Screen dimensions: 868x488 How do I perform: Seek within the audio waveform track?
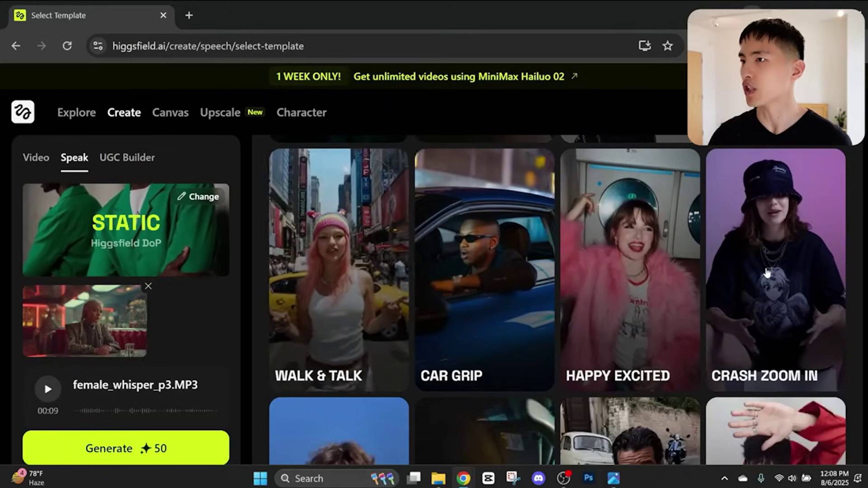145,411
